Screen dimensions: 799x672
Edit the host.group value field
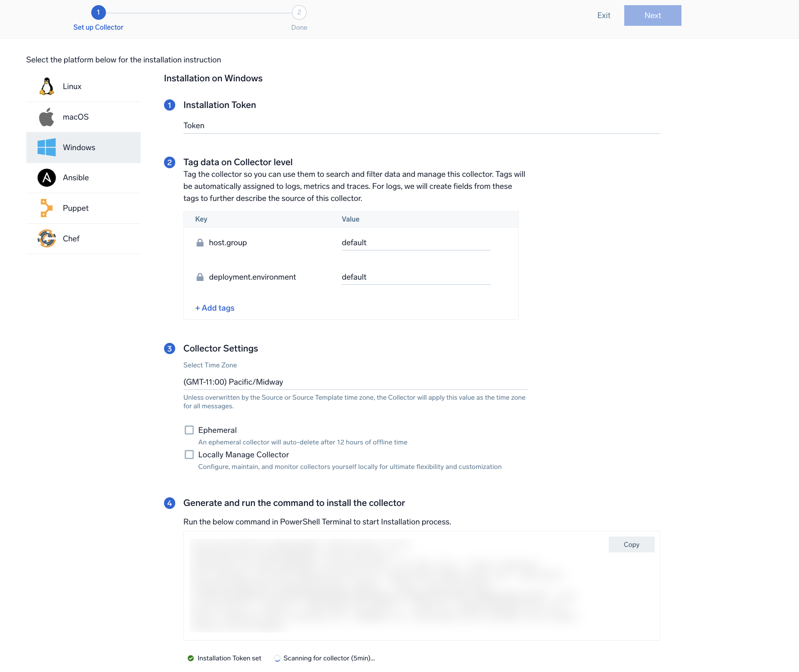pyautogui.click(x=415, y=243)
